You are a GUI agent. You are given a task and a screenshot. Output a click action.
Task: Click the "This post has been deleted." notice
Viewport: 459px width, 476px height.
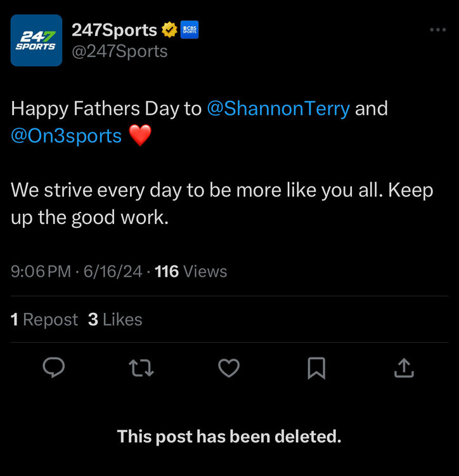pos(229,437)
